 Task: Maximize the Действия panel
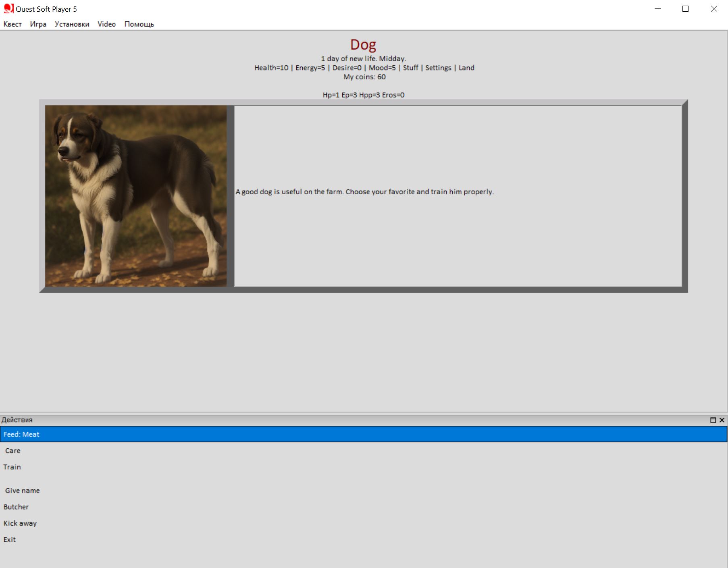click(x=713, y=420)
